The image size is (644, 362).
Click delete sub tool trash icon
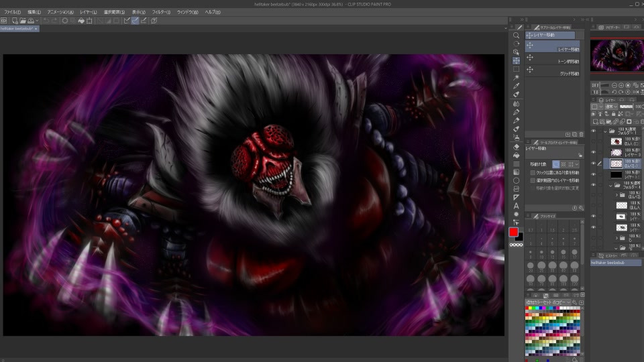tap(581, 134)
